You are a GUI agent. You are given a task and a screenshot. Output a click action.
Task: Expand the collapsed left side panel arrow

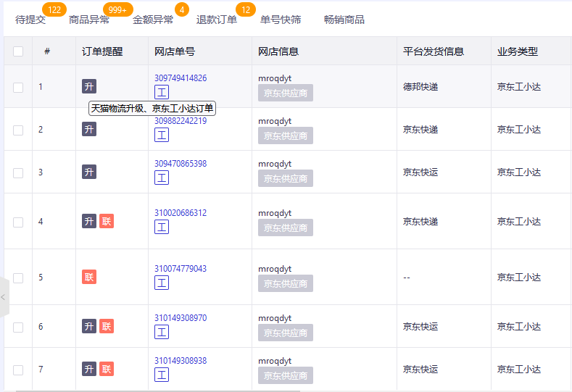point(4,297)
